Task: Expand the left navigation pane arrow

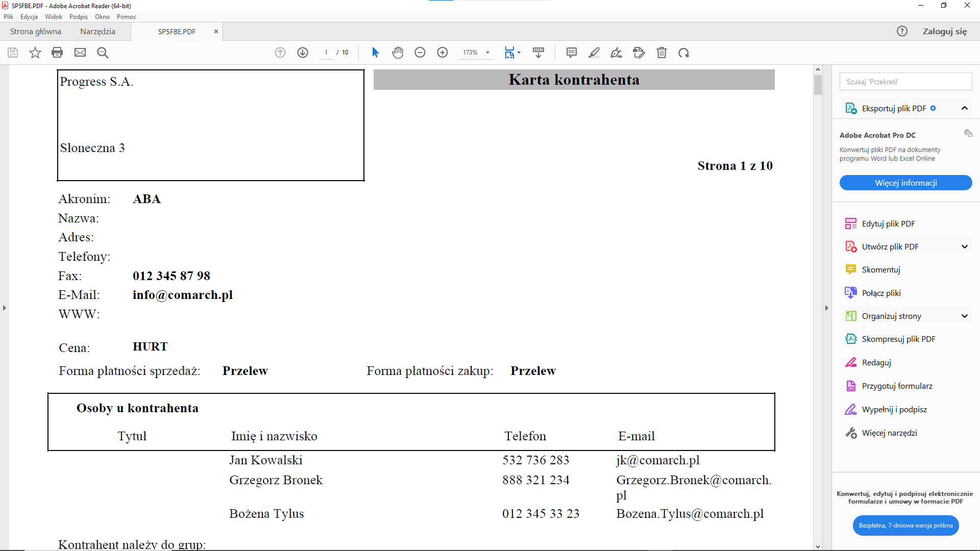Action: pyautogui.click(x=5, y=308)
